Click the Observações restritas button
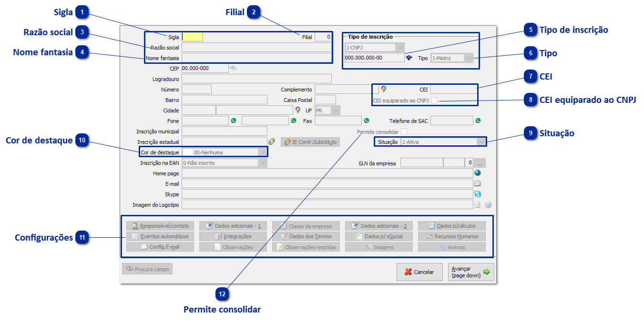This screenshot has height=323, width=644. pyautogui.click(x=306, y=247)
